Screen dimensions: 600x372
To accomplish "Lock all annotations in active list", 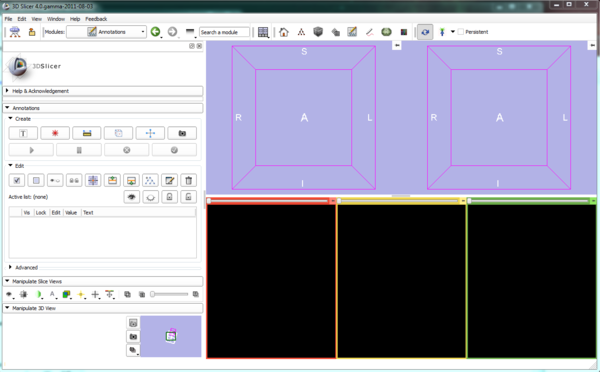I will tap(170, 197).
